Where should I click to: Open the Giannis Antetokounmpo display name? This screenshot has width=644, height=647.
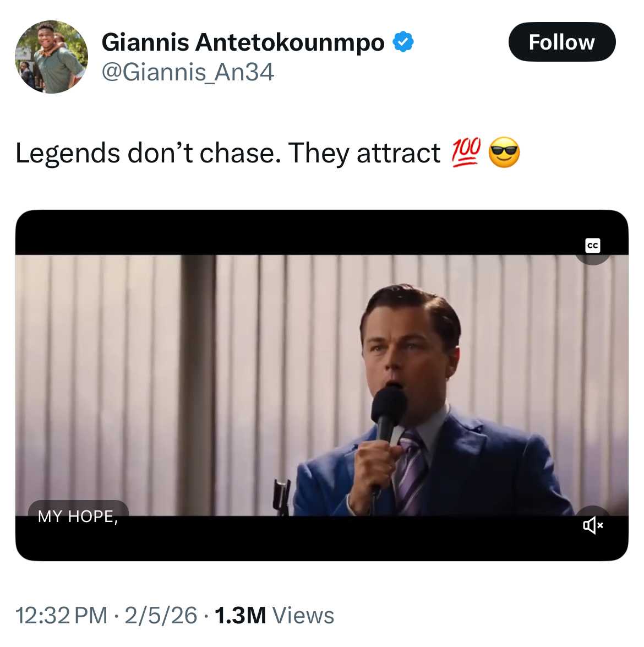click(x=243, y=42)
